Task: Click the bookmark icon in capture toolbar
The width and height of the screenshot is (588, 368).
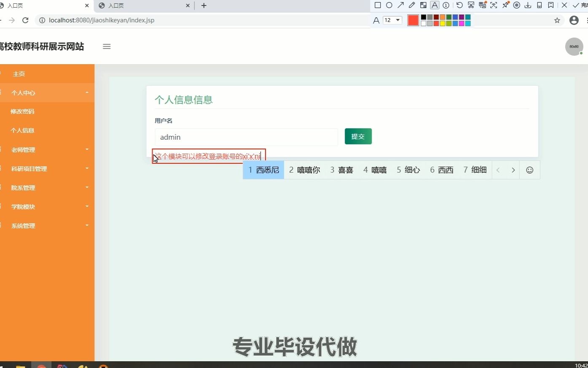Action: [x=550, y=5]
